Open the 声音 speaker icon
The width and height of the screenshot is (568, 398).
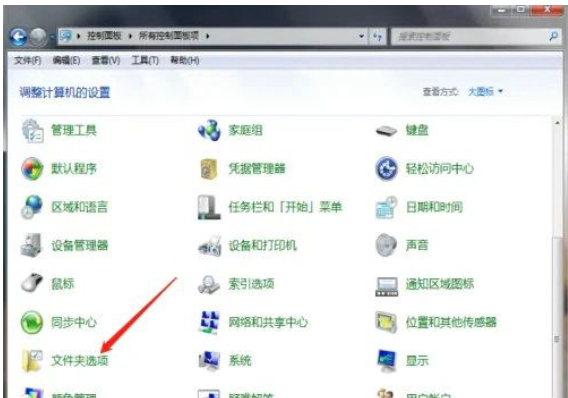pyautogui.click(x=386, y=246)
